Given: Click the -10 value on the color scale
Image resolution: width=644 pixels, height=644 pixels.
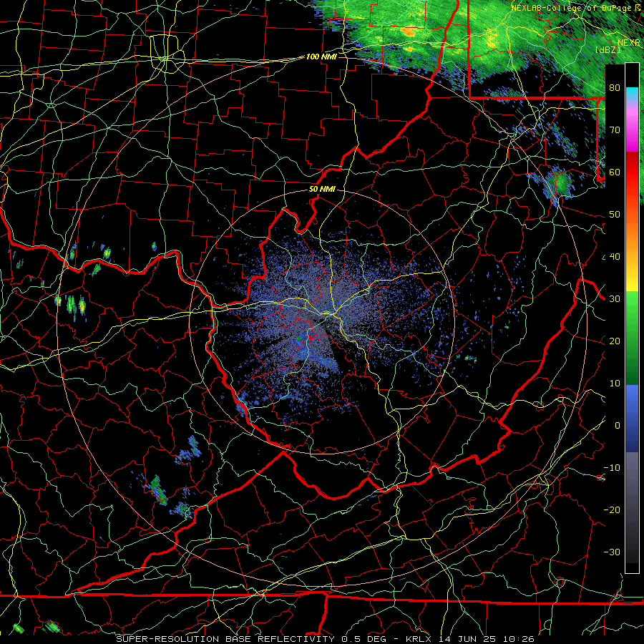Looking at the screenshot, I should click(x=612, y=468).
